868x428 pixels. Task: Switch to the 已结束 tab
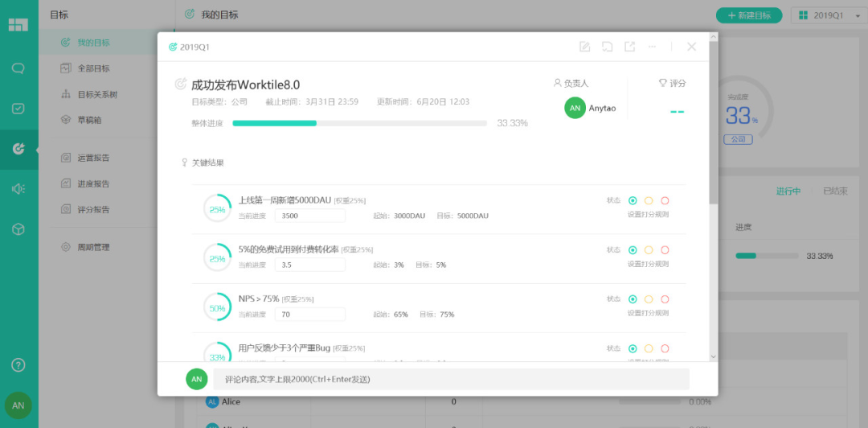[835, 191]
